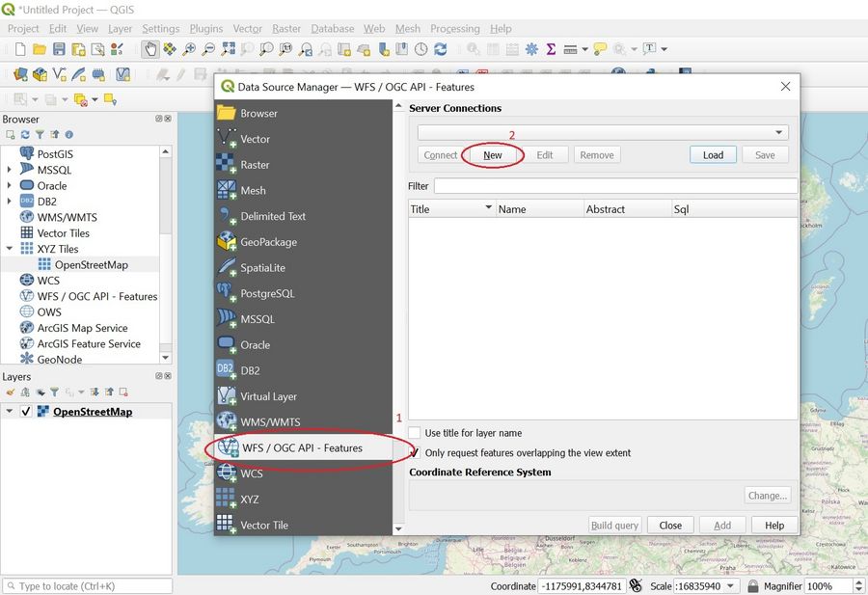Select Virtual Layer source type
The height and width of the screenshot is (595, 868).
pos(268,396)
